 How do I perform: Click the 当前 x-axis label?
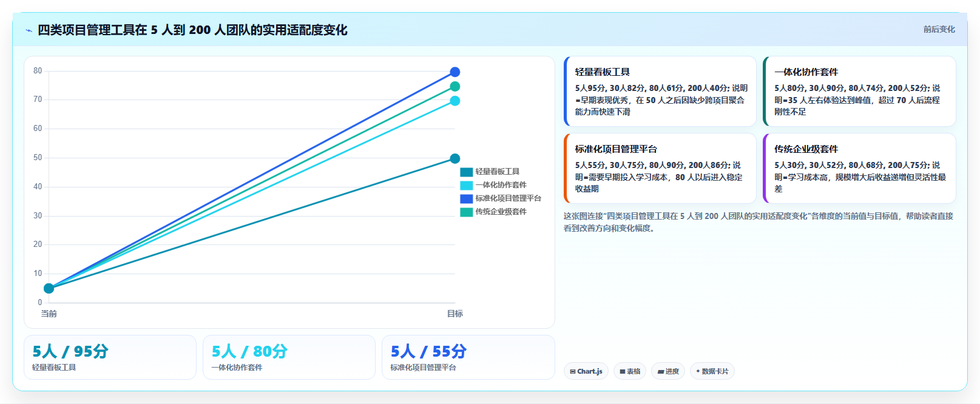coord(49,314)
